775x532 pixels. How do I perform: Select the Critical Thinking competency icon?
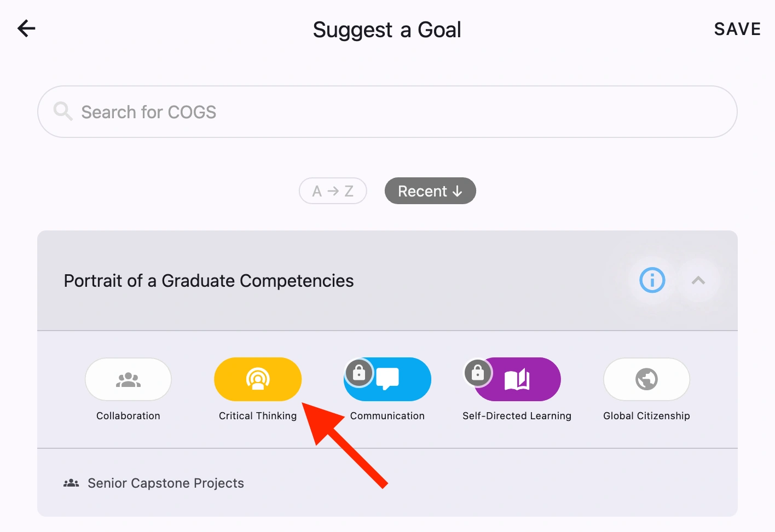[258, 379]
